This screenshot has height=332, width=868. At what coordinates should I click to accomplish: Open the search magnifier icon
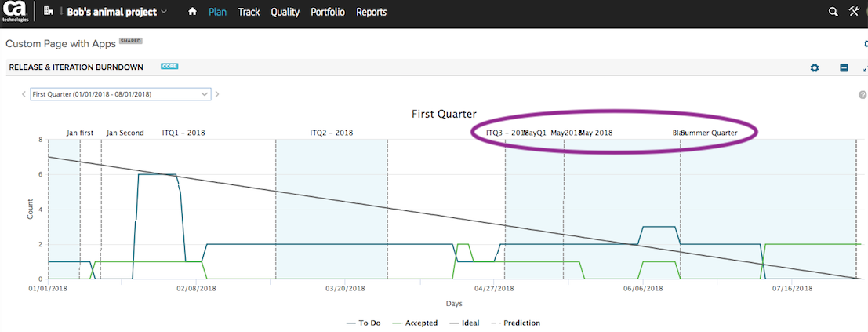pos(833,13)
